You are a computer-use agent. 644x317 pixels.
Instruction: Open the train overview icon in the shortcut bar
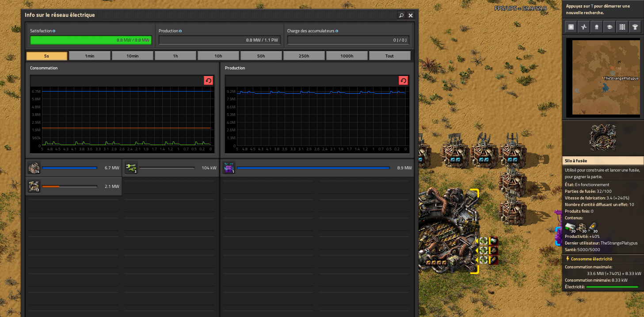point(622,27)
